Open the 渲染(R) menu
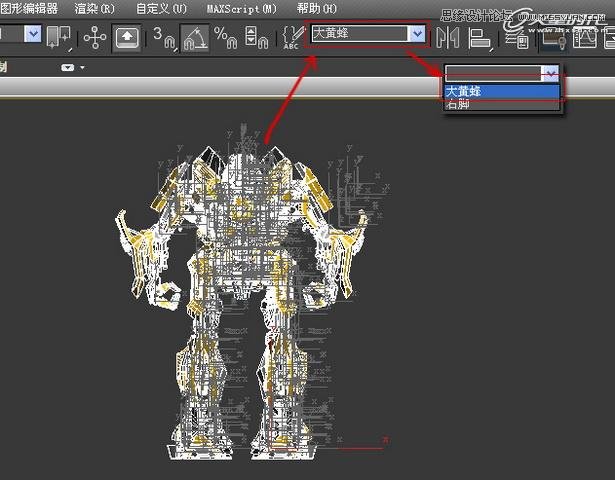Screen dimensions: 615x480 coord(96,8)
